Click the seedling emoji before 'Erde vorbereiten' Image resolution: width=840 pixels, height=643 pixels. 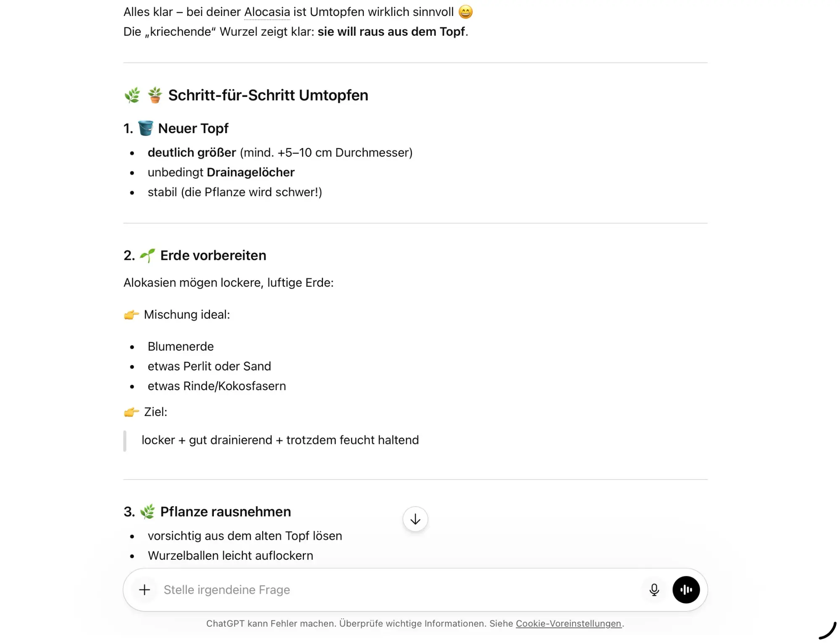coord(147,255)
